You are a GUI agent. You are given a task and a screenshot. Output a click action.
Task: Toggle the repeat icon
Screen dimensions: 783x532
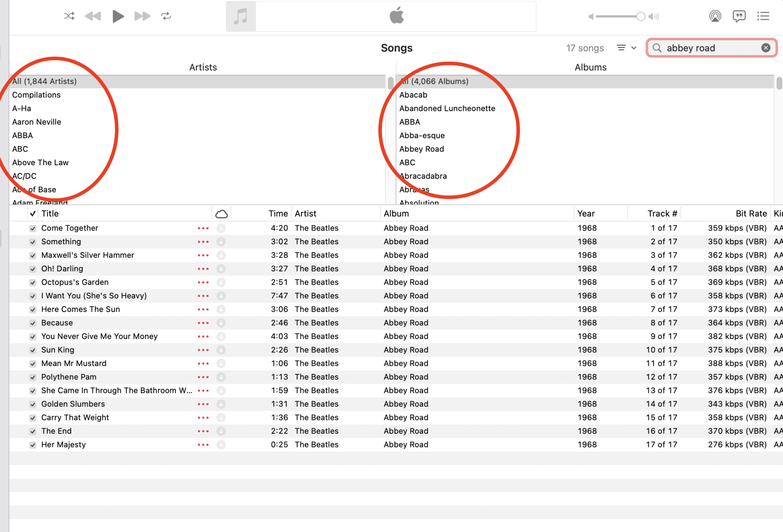tap(166, 16)
